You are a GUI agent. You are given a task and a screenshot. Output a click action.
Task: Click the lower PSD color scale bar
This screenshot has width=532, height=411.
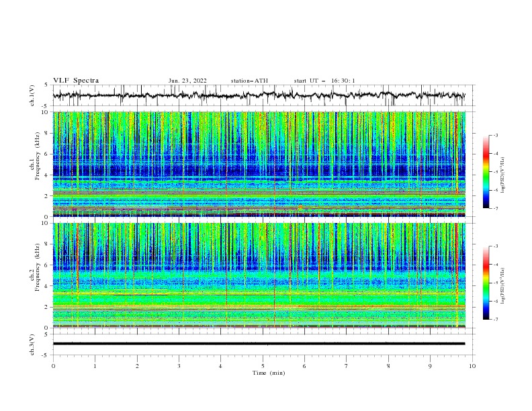[x=486, y=283]
